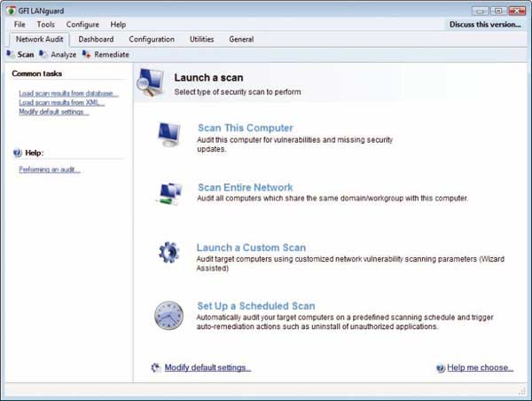Select Remediate in the toolbar
The image size is (532, 401).
(x=106, y=54)
